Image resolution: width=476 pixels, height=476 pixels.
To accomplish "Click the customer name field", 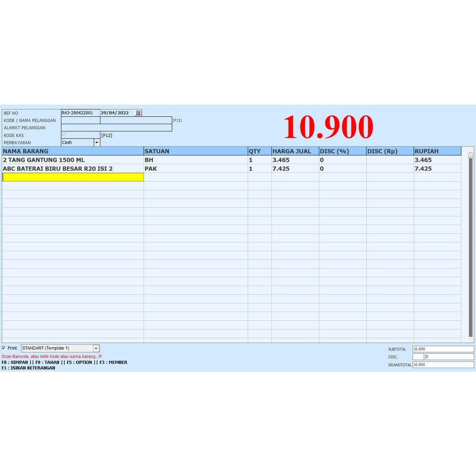I will [136, 120].
